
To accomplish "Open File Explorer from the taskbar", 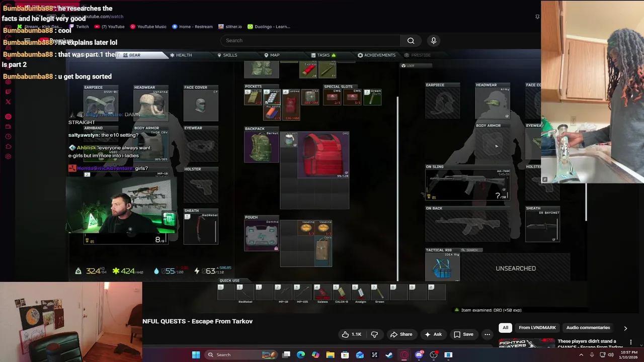I will tap(330, 355).
